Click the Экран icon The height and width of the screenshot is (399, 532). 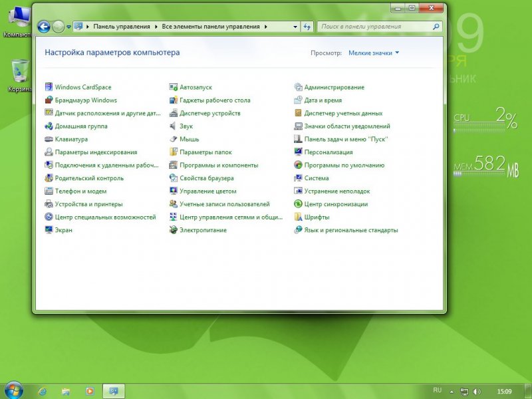tap(49, 230)
